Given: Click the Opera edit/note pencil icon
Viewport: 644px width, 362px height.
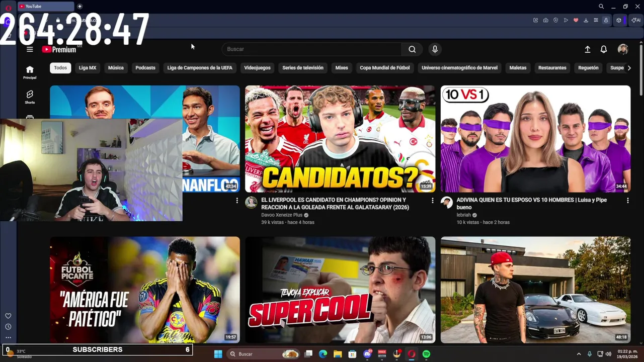Looking at the screenshot, I should coord(536,20).
